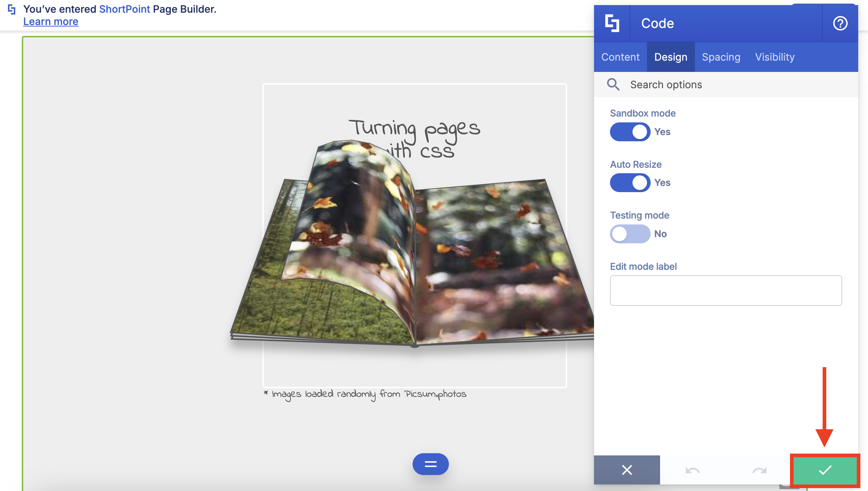
Task: Click the redo arrow icon
Action: click(759, 470)
